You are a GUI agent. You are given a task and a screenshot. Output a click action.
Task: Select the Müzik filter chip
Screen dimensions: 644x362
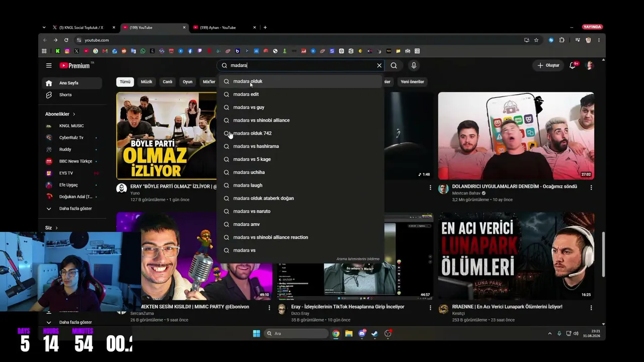[146, 81]
